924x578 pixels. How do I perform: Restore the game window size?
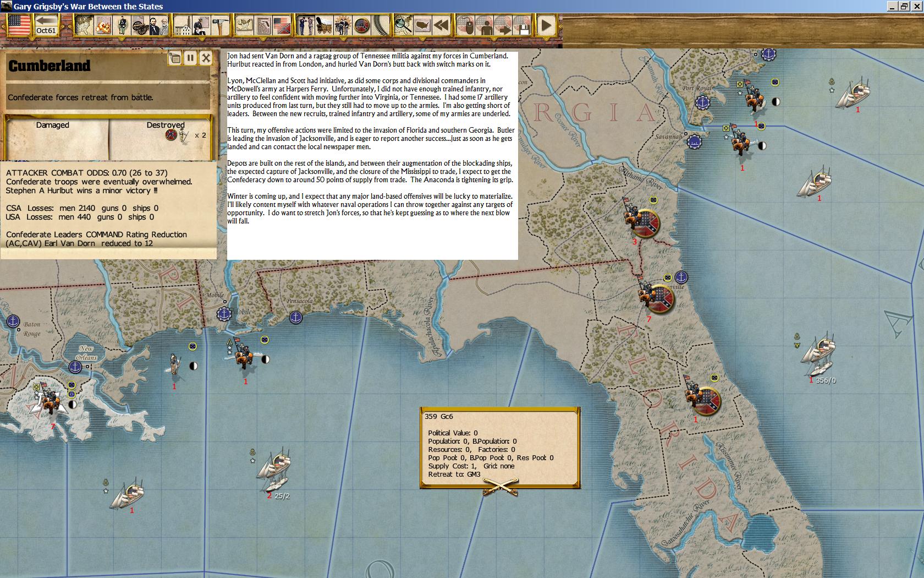tap(905, 6)
